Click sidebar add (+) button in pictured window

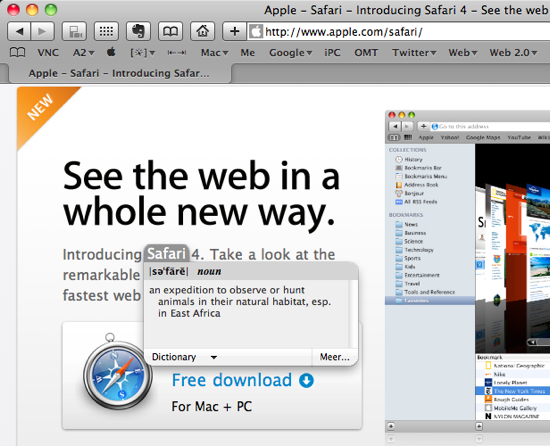click(x=391, y=426)
